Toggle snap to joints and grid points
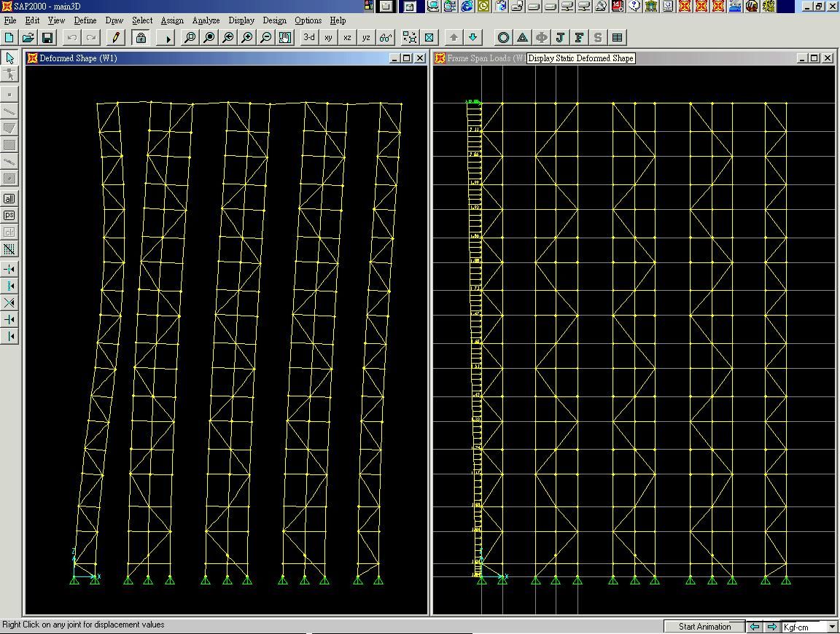Viewport: 840px width, 634px height. 9,270
